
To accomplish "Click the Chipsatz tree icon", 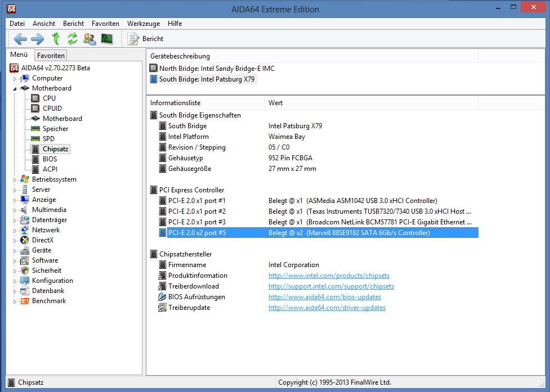I will (35, 149).
